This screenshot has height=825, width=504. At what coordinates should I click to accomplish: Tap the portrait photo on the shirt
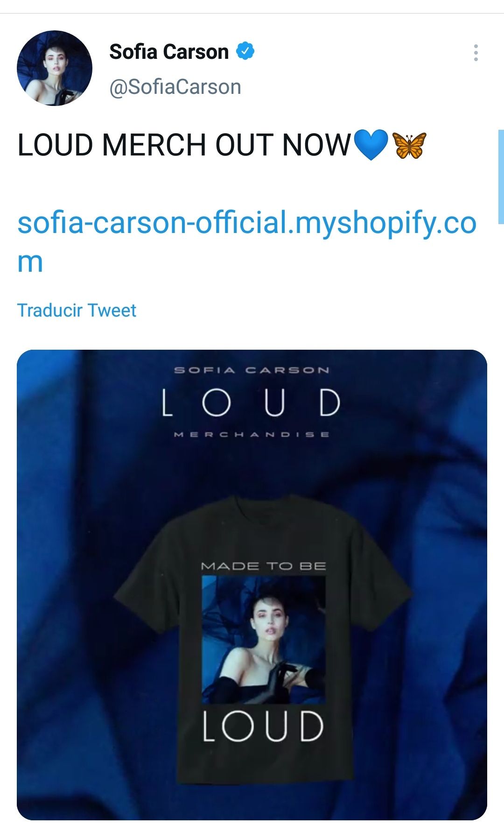coord(264,640)
